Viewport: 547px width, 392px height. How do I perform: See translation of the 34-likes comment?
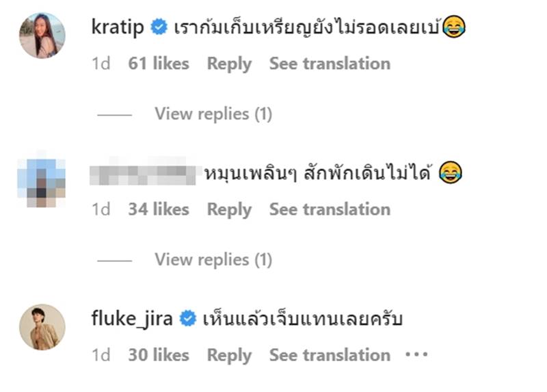tap(330, 209)
